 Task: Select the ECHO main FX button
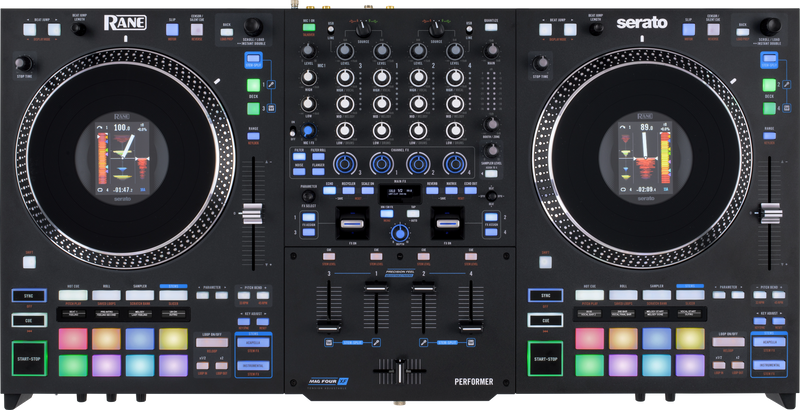330,190
